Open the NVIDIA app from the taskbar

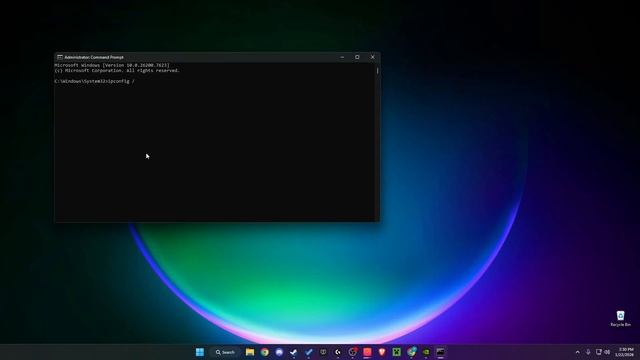(426, 352)
